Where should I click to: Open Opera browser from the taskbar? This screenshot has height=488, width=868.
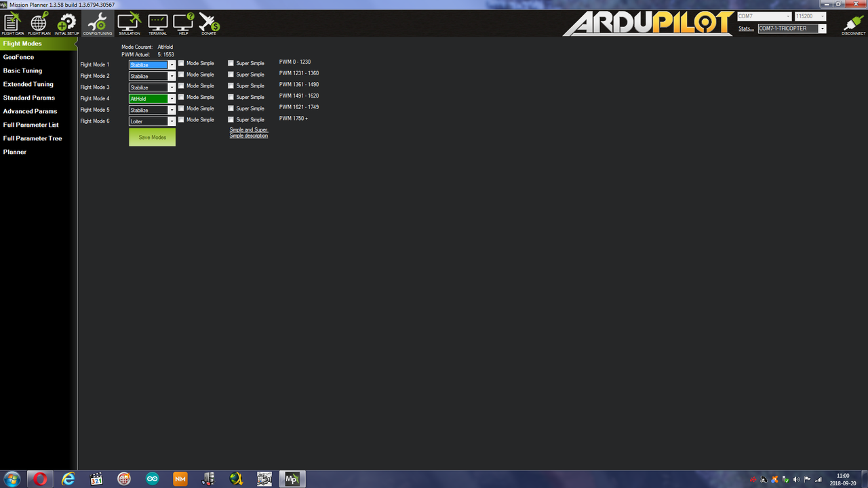pos(41,479)
